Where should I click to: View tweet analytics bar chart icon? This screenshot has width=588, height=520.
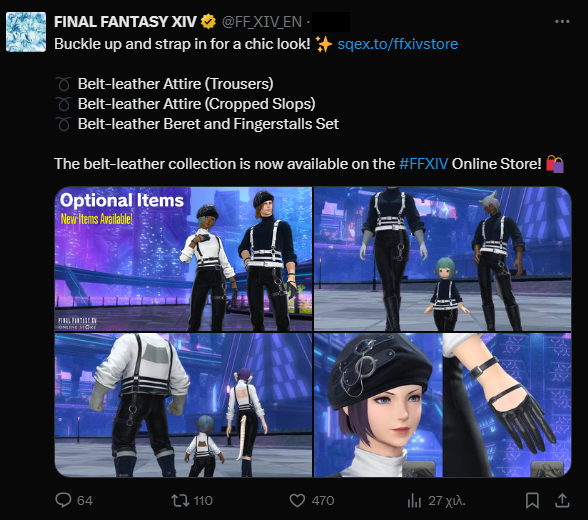click(414, 501)
